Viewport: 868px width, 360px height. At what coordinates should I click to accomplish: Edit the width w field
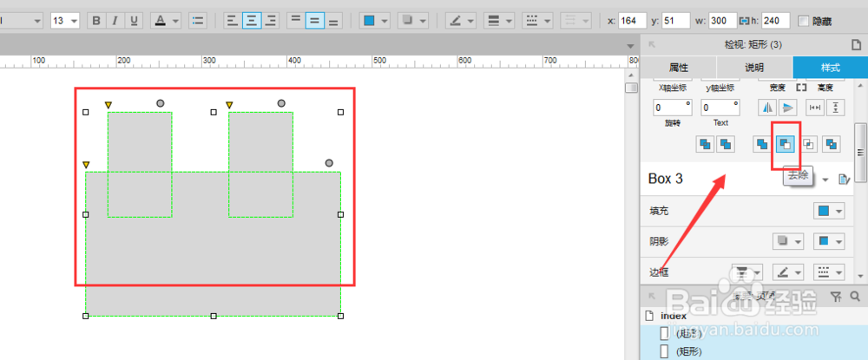[722, 21]
